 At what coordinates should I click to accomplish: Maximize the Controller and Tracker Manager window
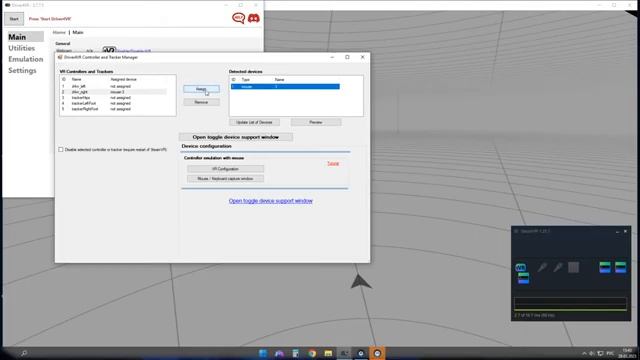[347, 57]
